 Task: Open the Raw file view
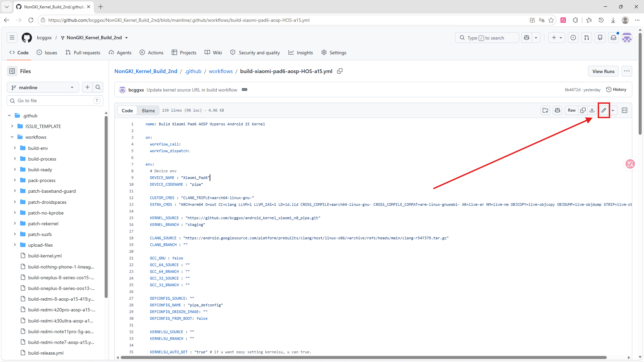click(x=572, y=110)
